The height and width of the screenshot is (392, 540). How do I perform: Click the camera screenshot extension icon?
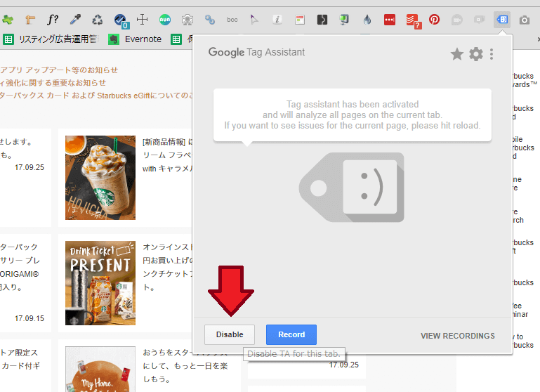524,20
